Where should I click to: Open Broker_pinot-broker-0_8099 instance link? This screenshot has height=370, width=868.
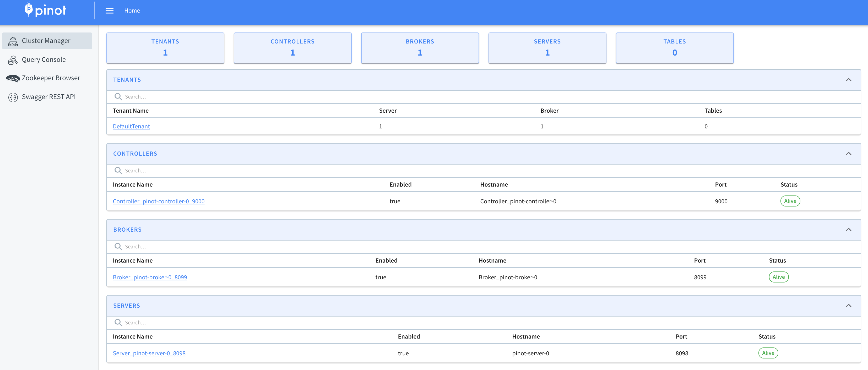point(150,277)
